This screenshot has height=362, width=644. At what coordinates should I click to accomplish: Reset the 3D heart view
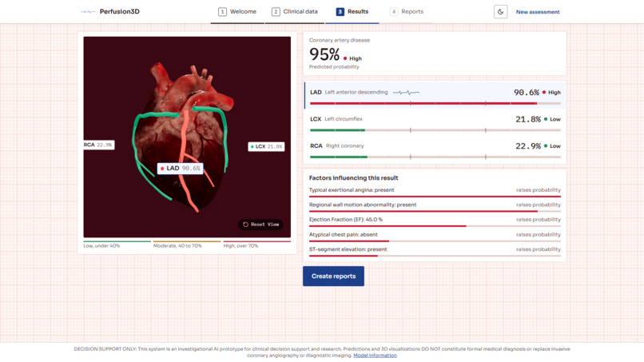(260, 225)
